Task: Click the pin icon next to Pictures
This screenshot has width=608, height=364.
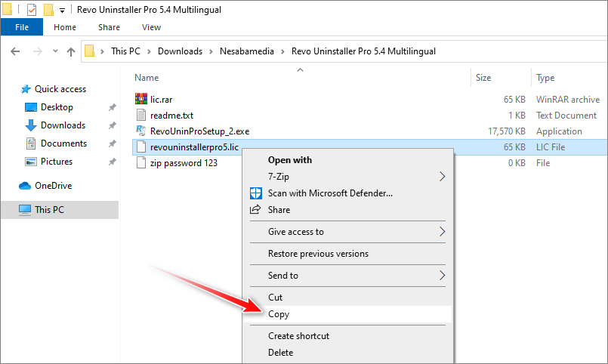Action: pyautogui.click(x=112, y=162)
